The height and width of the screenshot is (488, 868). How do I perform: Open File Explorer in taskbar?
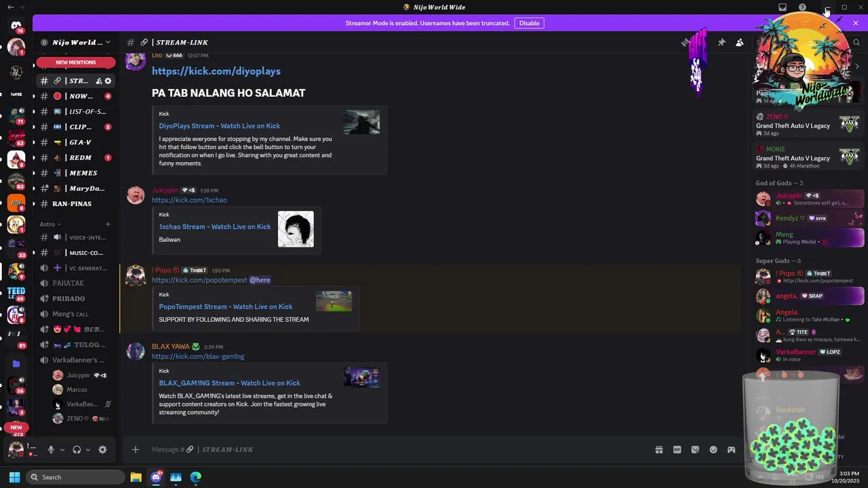pyautogui.click(x=136, y=477)
